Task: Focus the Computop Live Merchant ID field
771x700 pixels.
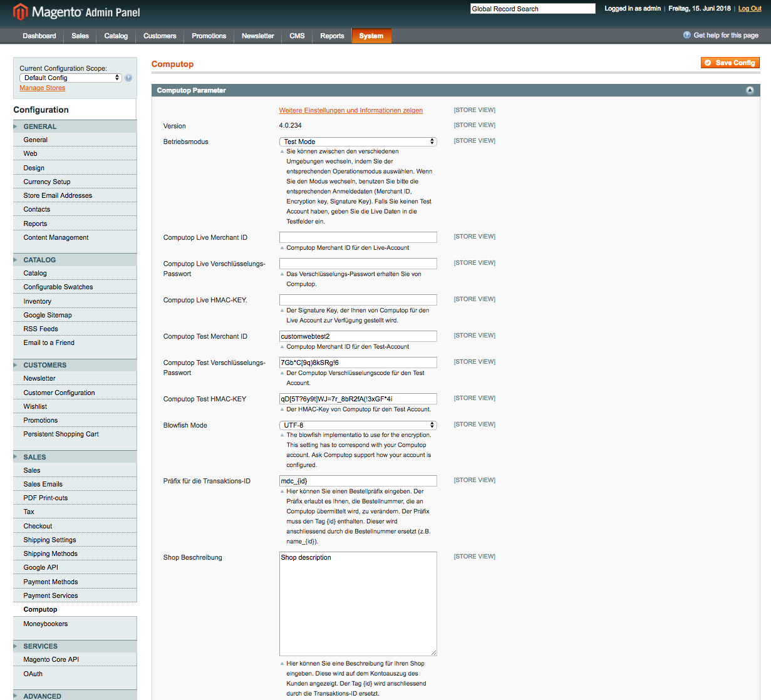Action: click(x=358, y=237)
